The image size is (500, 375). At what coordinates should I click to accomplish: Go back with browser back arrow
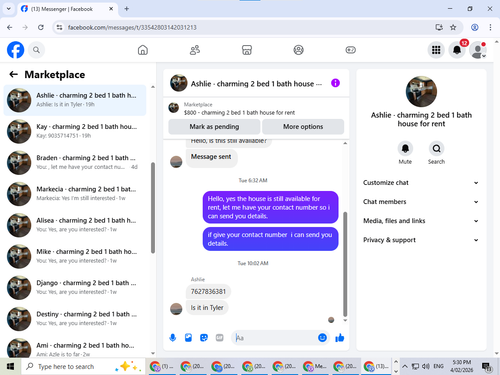(x=10, y=27)
